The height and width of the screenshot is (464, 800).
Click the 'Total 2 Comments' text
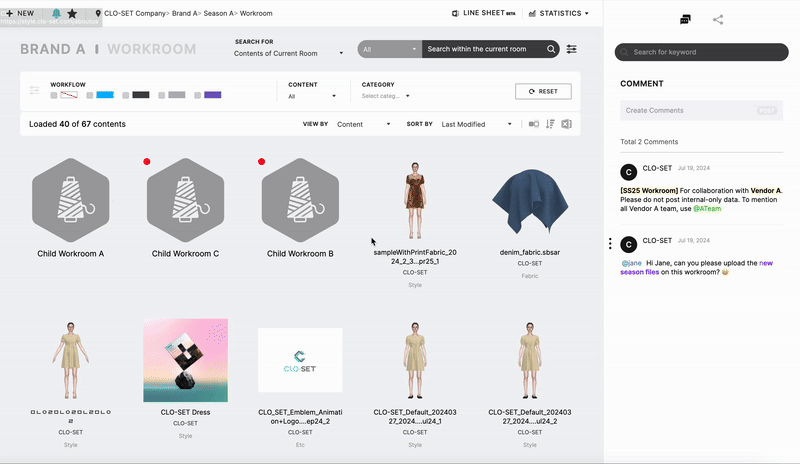pyautogui.click(x=649, y=142)
